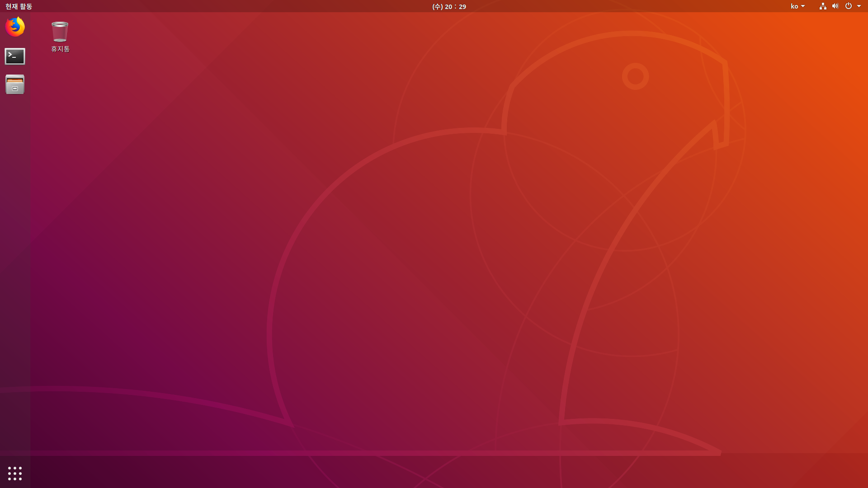Open the Terminal dock icon

(15, 56)
